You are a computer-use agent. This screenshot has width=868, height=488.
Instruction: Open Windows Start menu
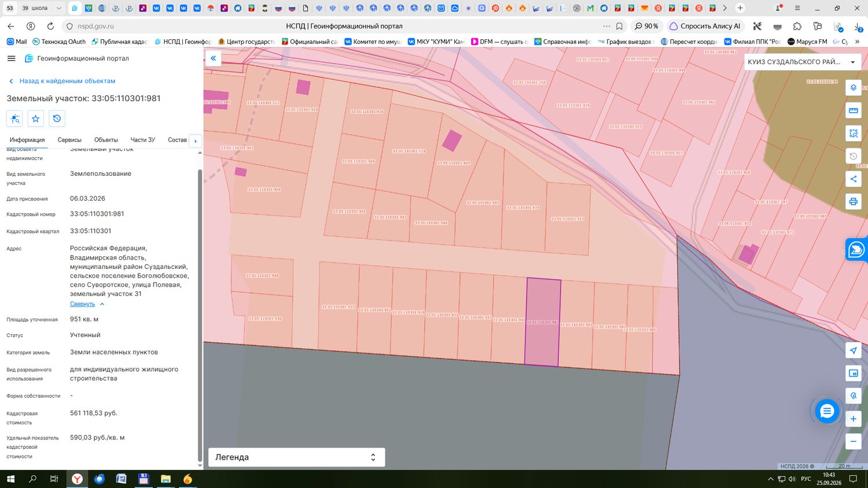click(x=10, y=479)
